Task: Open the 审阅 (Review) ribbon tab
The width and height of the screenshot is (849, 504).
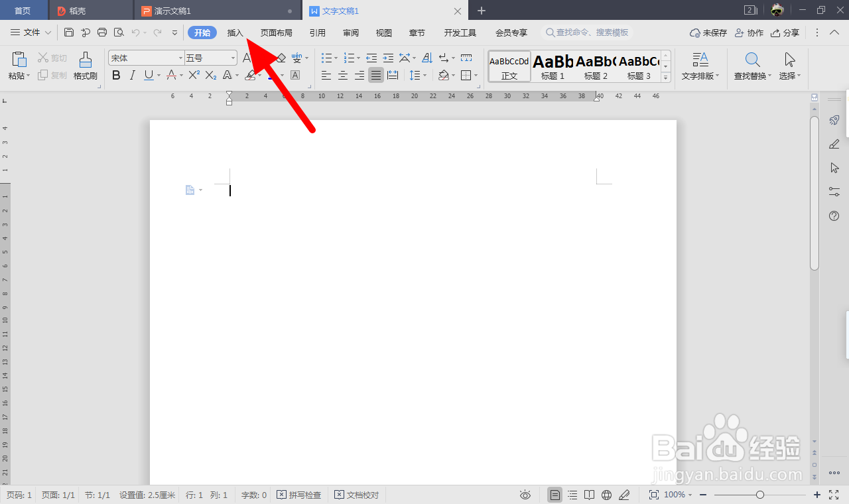Action: pyautogui.click(x=351, y=32)
